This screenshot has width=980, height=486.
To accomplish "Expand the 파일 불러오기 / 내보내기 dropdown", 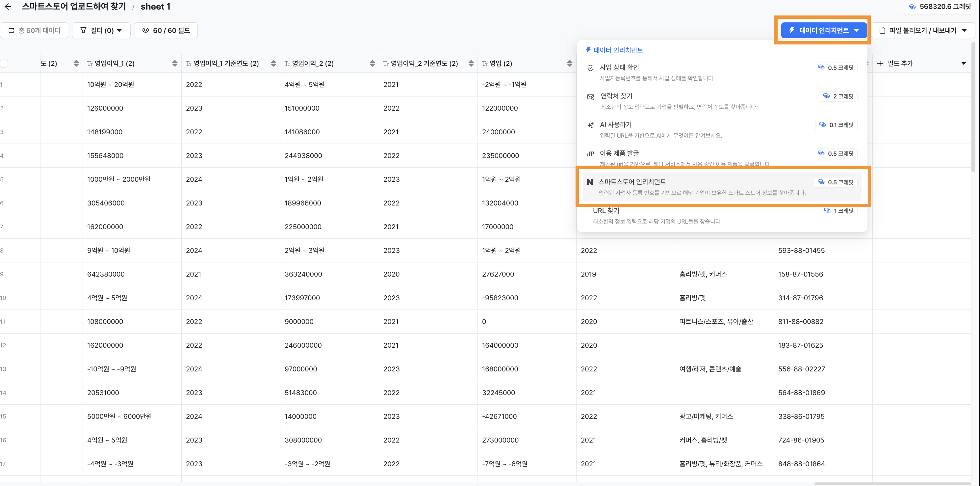I will pos(923,30).
